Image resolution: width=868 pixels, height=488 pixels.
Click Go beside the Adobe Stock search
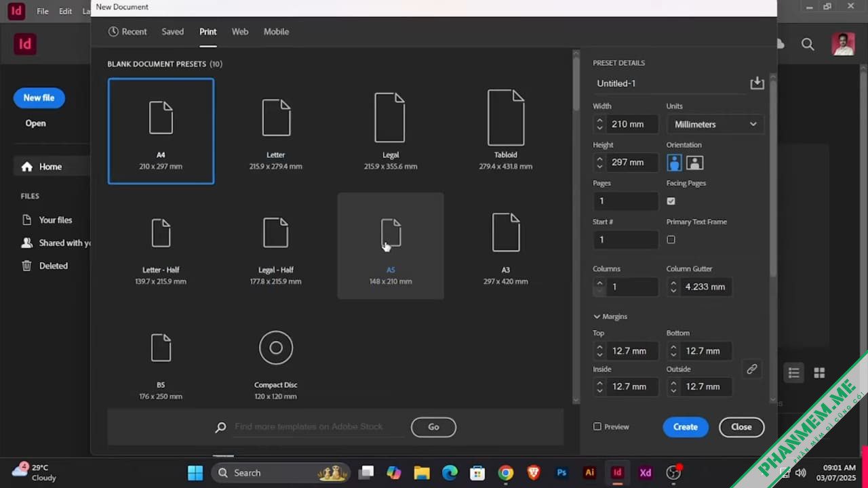[x=433, y=427]
